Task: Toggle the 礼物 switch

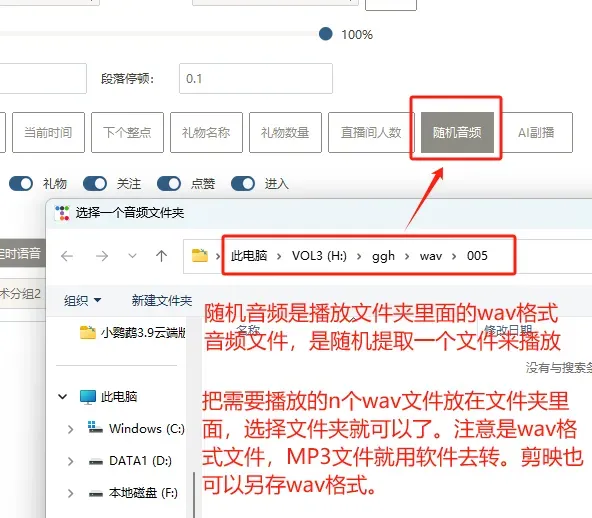Action: tap(21, 184)
